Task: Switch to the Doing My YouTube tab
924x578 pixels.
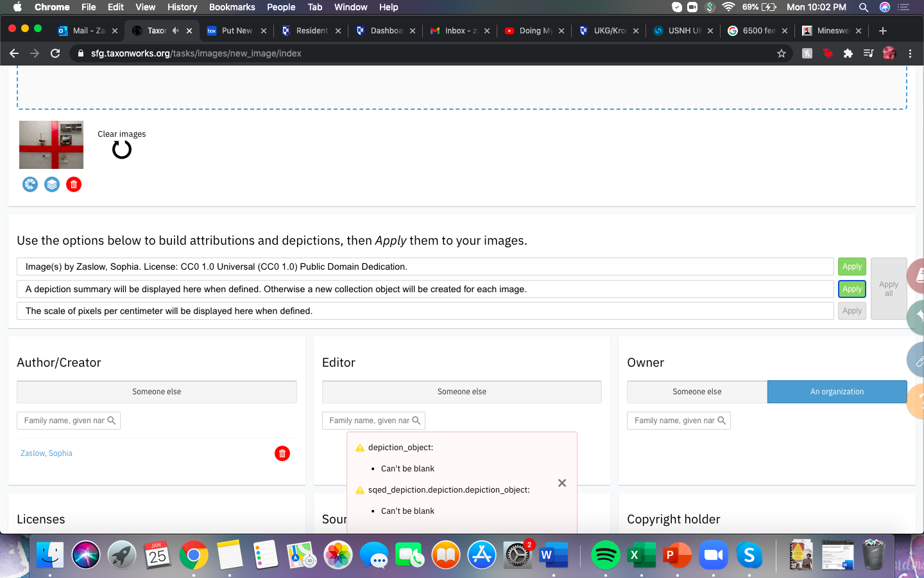Action: click(x=535, y=31)
